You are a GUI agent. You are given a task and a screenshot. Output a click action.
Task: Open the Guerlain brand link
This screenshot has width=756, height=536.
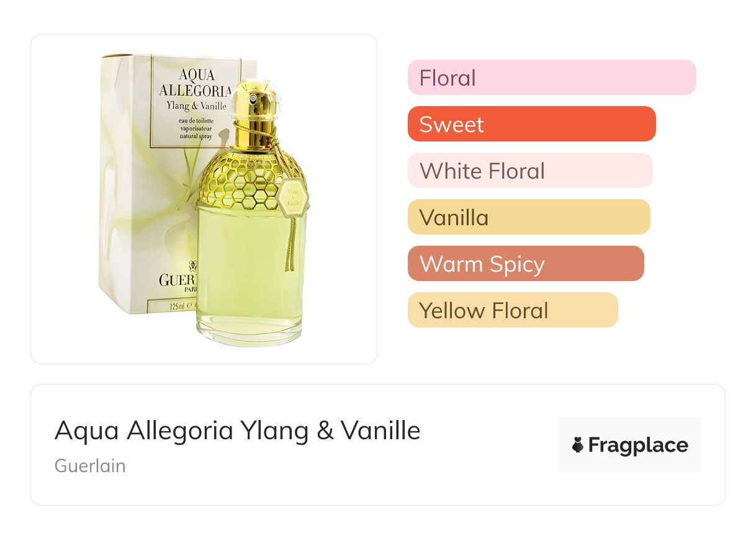[90, 466]
